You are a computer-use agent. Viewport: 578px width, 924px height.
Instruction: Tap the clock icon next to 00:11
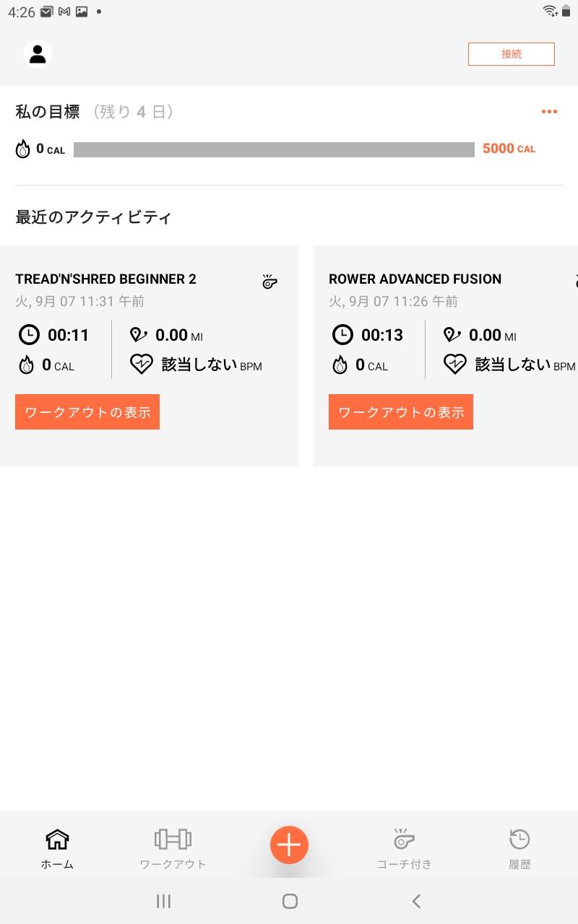pos(29,335)
